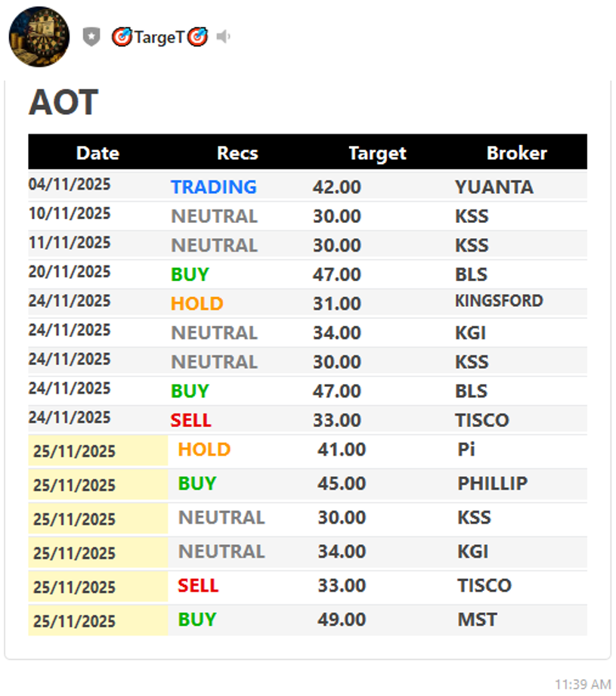Click the 11:39 AM message timestamp

[x=582, y=684]
